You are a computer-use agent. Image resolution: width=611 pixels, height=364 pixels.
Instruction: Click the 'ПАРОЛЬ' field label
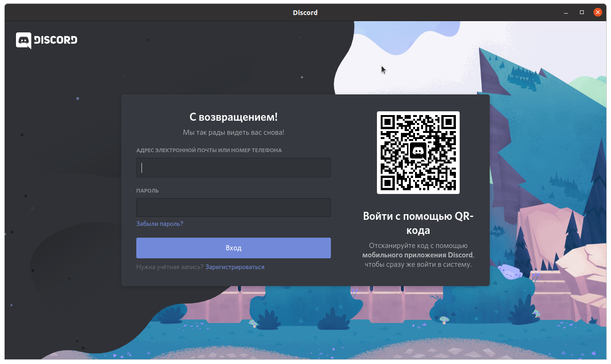click(x=148, y=191)
